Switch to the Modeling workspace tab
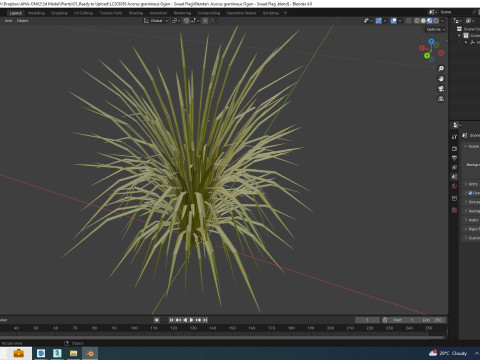This screenshot has height=360, width=480. click(x=36, y=13)
